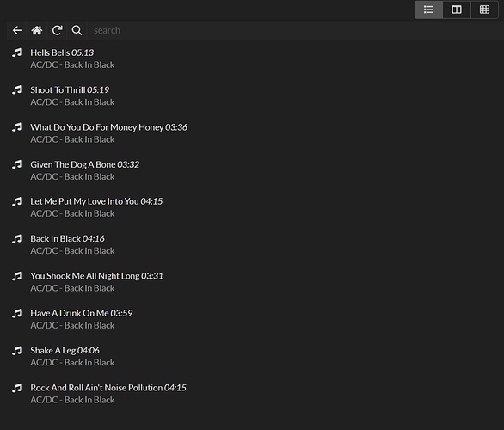This screenshot has width=504, height=430.
Task: Refresh the track list
Action: click(x=57, y=31)
